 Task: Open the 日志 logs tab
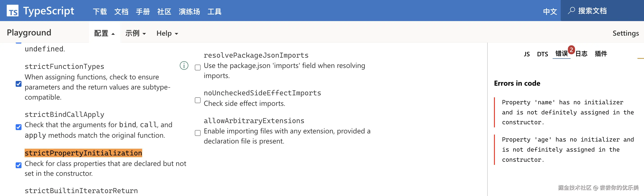pyautogui.click(x=582, y=54)
